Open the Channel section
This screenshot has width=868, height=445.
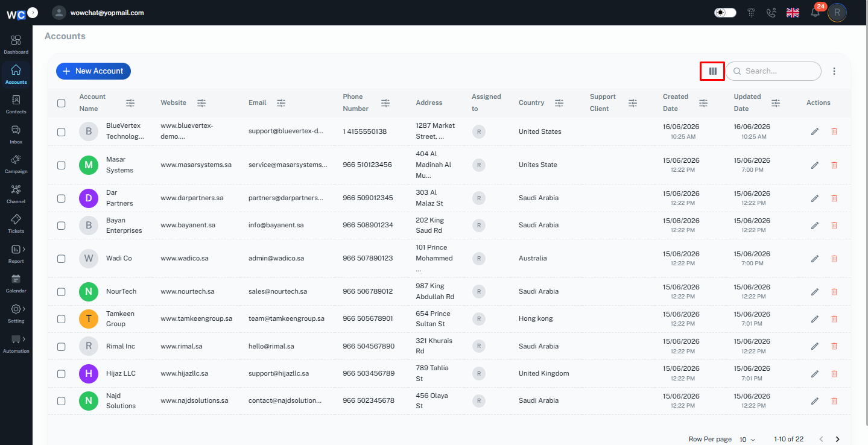[16, 194]
